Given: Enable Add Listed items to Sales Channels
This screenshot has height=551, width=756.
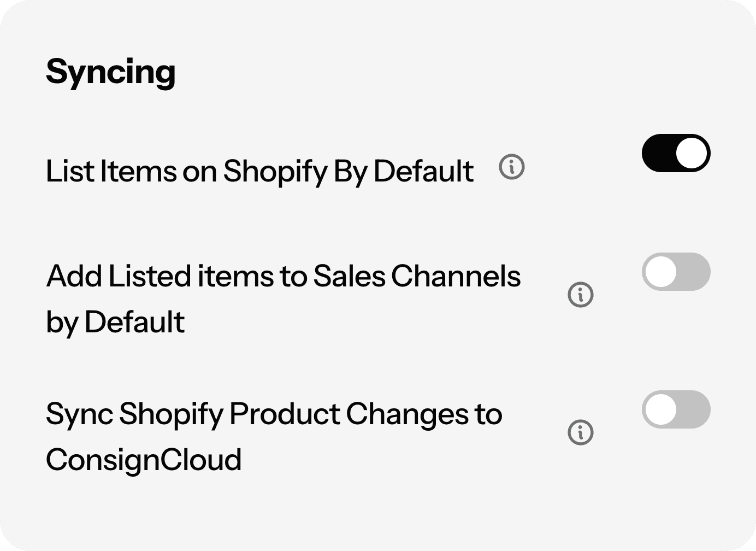Looking at the screenshot, I should [x=676, y=272].
